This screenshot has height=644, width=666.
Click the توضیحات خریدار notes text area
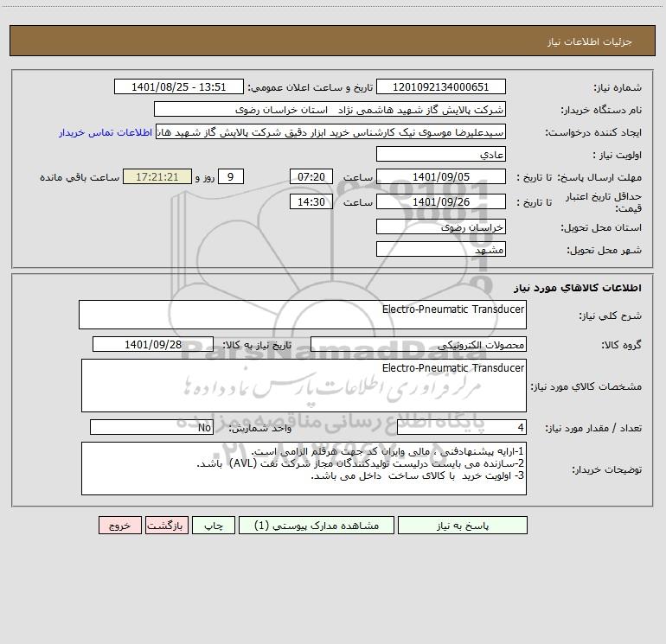pos(304,469)
